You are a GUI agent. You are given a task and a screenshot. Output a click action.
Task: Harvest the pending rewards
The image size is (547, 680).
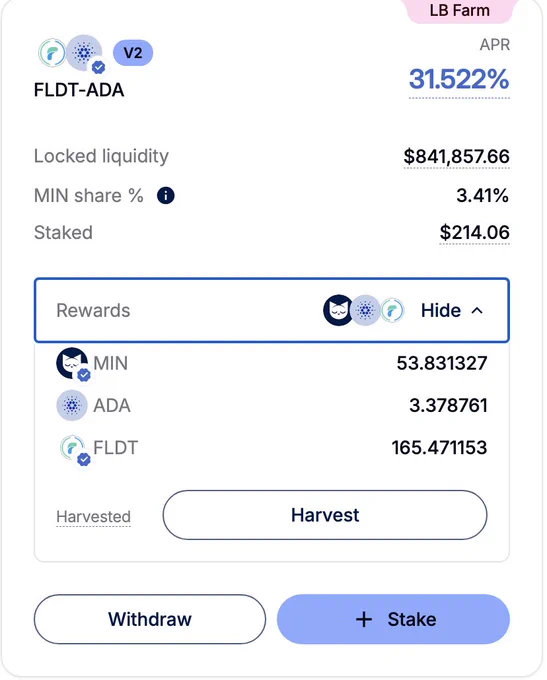pos(325,515)
